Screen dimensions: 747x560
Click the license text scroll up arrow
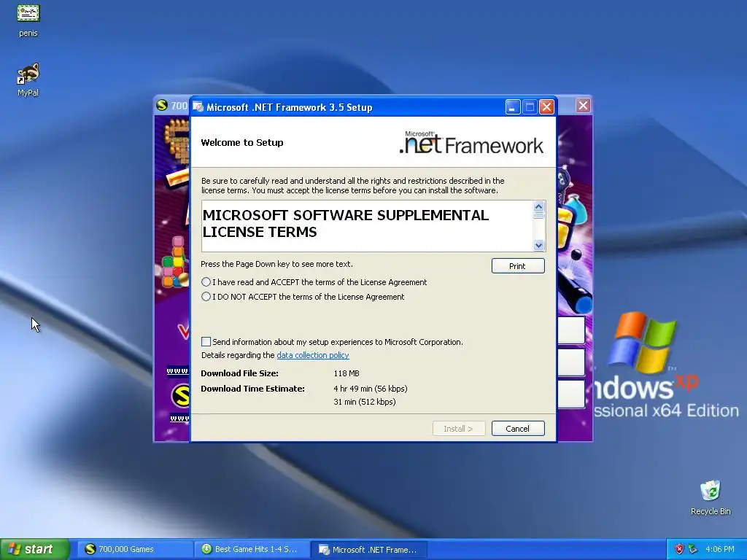539,206
